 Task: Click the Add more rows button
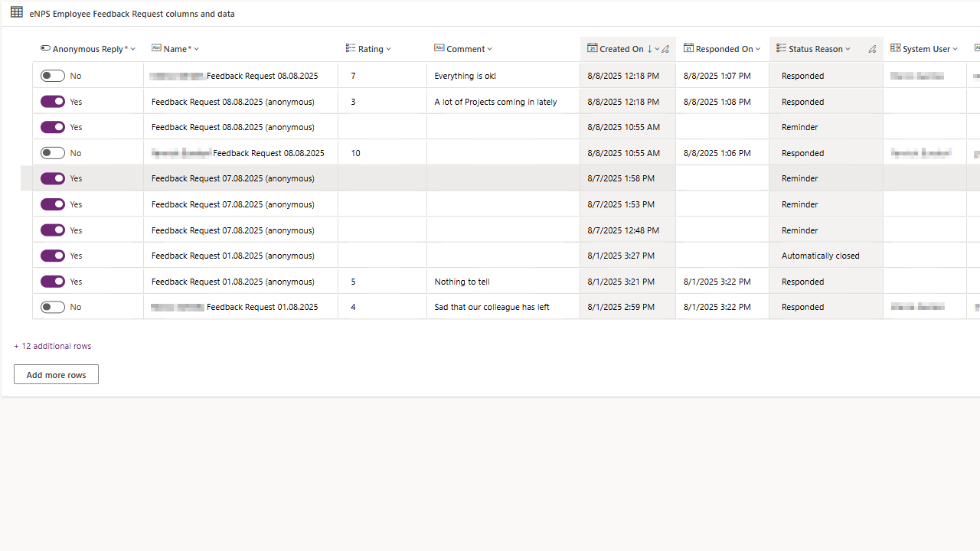click(x=56, y=374)
